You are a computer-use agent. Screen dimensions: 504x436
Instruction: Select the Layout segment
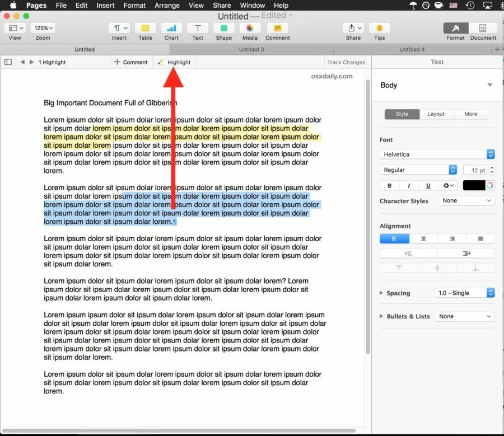coord(436,114)
